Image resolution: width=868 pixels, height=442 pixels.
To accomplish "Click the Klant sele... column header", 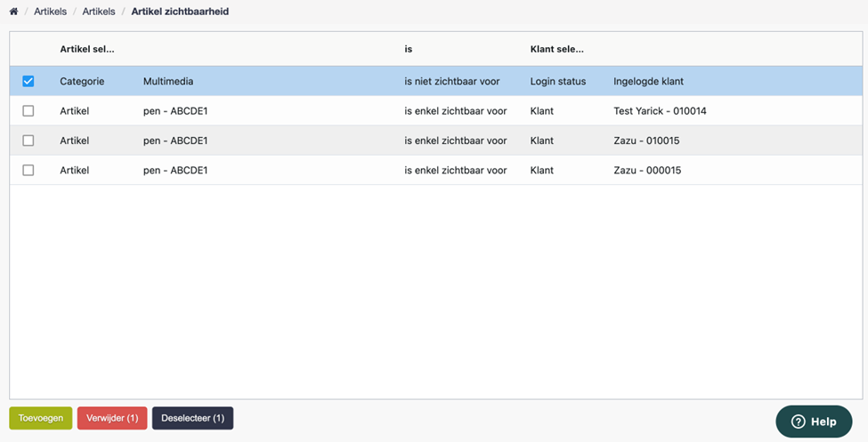I will tap(557, 49).
